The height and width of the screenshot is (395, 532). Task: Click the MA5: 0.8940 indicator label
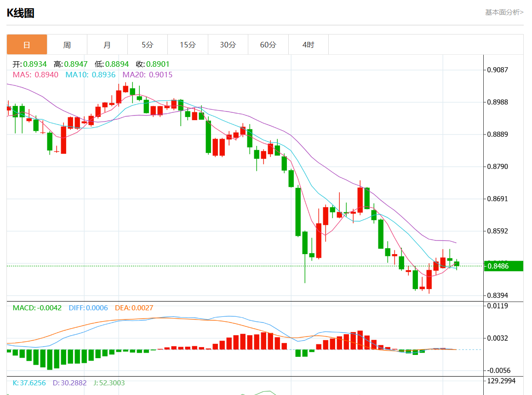point(35,75)
